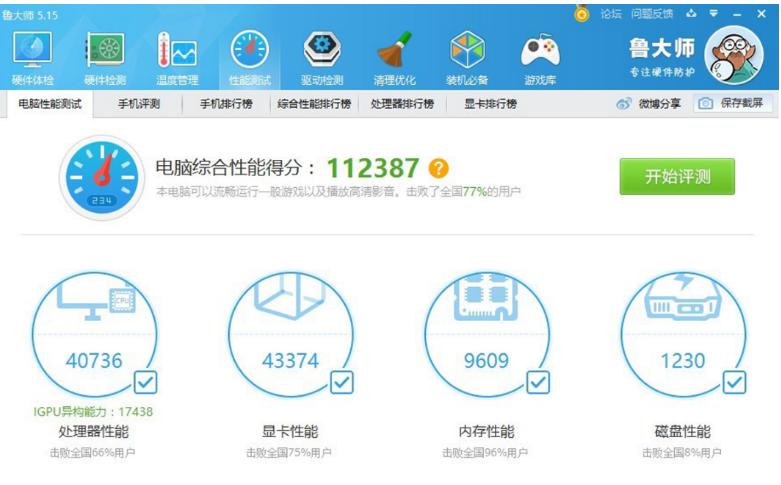This screenshot has height=485, width=781.
Task: Click 击败全国8%用户 text
Action: [x=681, y=453]
